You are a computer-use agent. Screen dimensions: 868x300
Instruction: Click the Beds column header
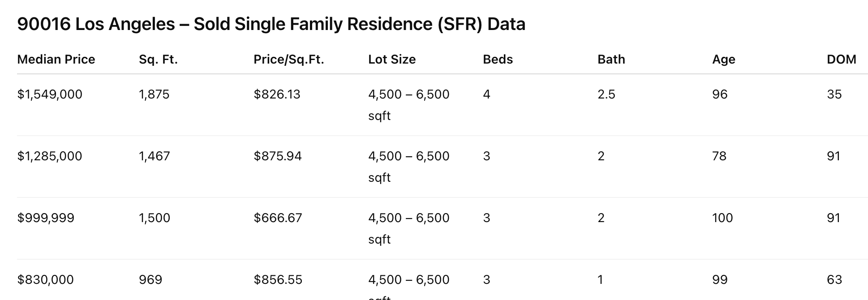click(498, 60)
